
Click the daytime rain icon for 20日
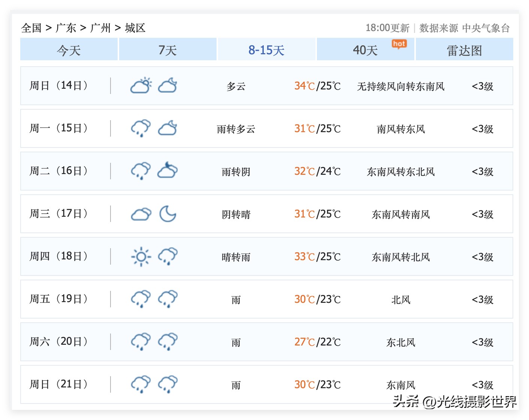[x=141, y=341]
